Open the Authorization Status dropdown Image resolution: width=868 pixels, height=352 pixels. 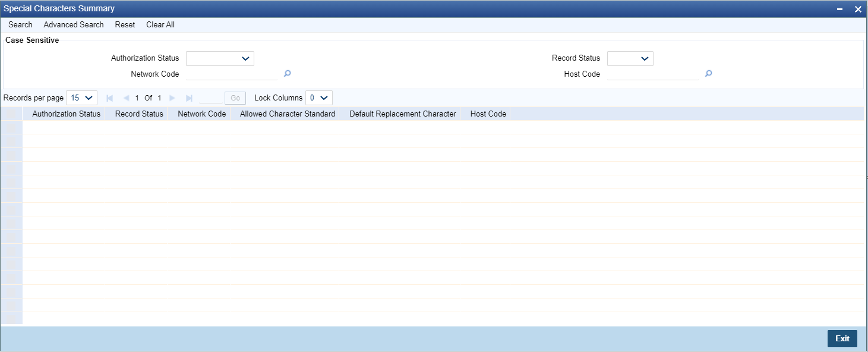[x=220, y=58]
